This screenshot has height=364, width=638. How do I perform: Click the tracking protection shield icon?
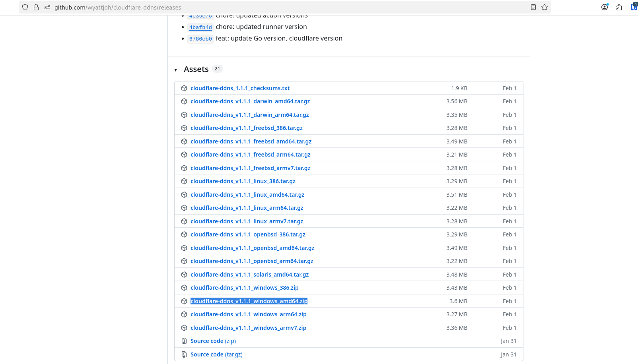(x=25, y=7)
